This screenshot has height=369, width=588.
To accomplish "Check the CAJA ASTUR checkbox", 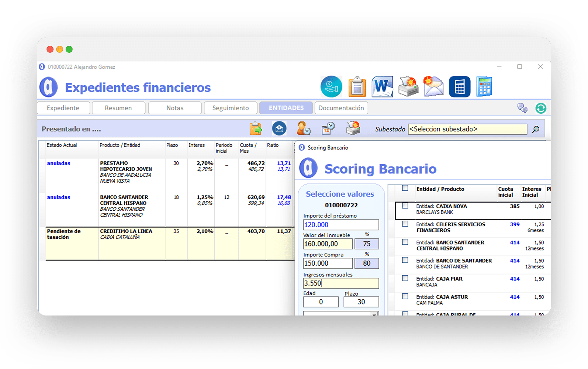I will point(405,296).
